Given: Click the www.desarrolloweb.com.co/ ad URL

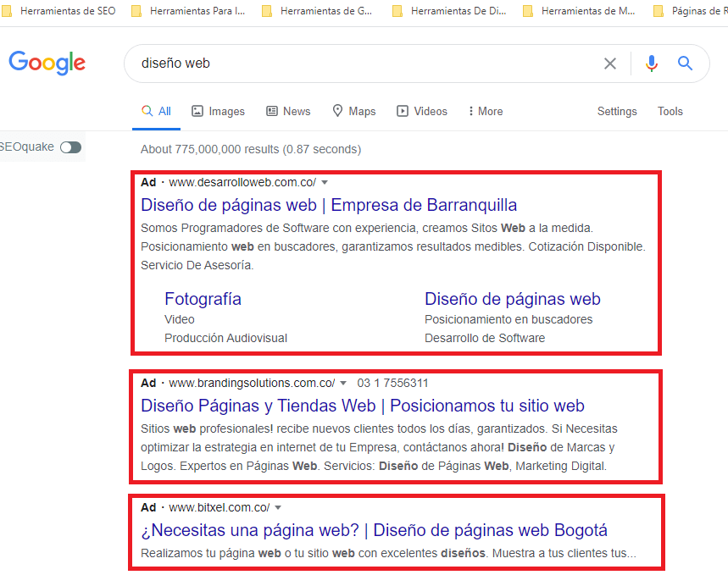Looking at the screenshot, I should tap(242, 182).
